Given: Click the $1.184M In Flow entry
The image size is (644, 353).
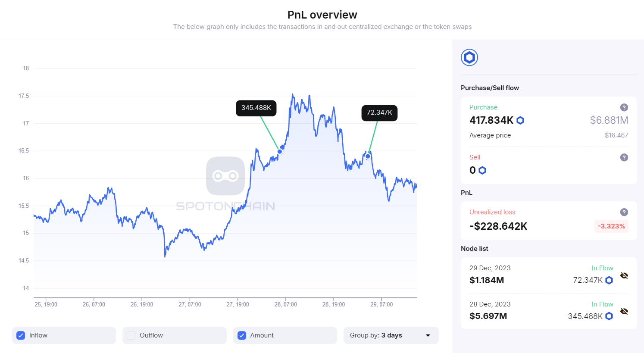Looking at the screenshot, I should tap(487, 280).
